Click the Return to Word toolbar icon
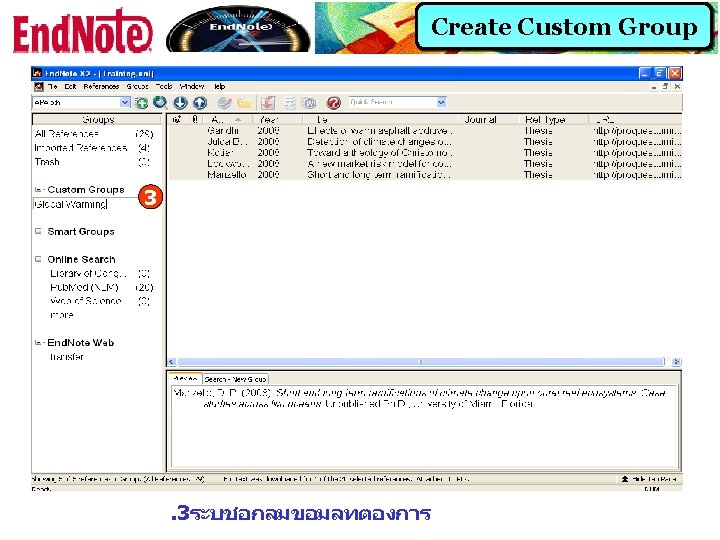Viewport: 720px width, 540px height. pos(310,103)
